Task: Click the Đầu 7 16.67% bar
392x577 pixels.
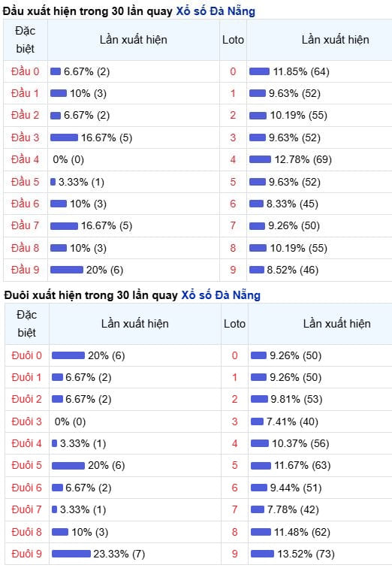Action: point(64,226)
